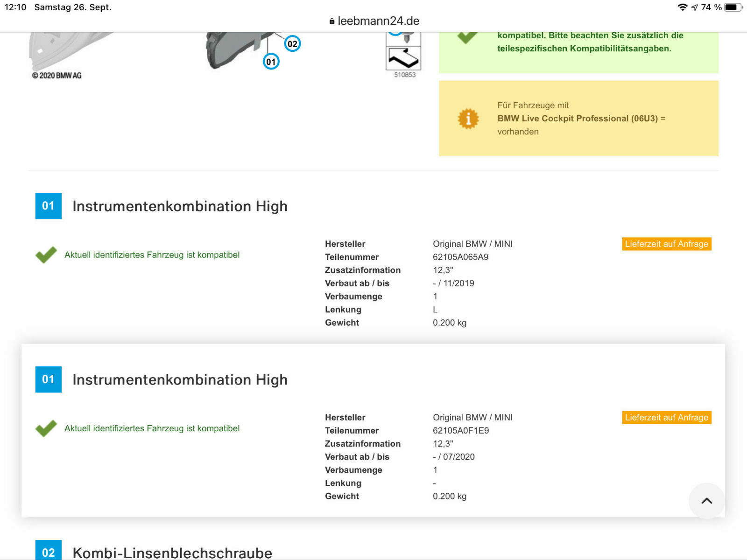
Task: Tap the Wi-Fi status icon
Action: coord(683,7)
